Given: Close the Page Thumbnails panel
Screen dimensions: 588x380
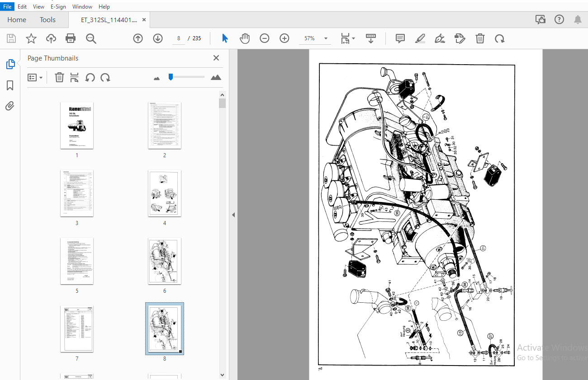Looking at the screenshot, I should pyautogui.click(x=216, y=58).
